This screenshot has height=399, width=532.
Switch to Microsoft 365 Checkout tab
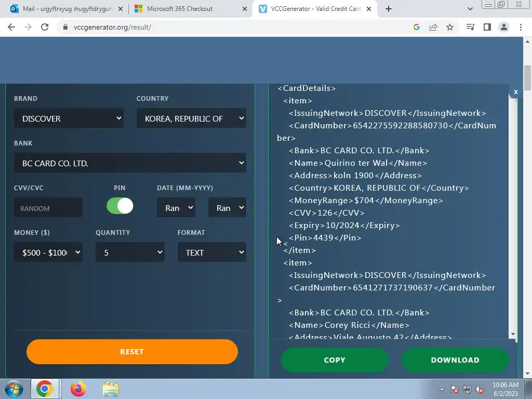pyautogui.click(x=189, y=9)
